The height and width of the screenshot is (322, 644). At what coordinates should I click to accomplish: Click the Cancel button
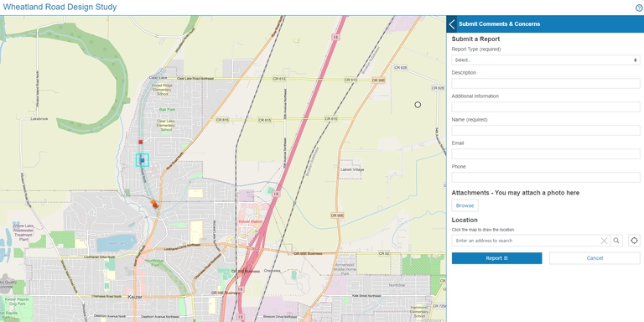tap(595, 258)
